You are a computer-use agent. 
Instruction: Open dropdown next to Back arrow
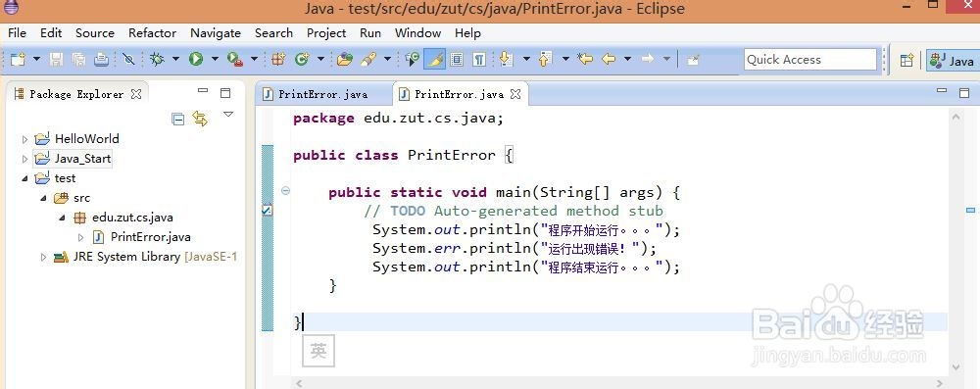[x=627, y=60]
